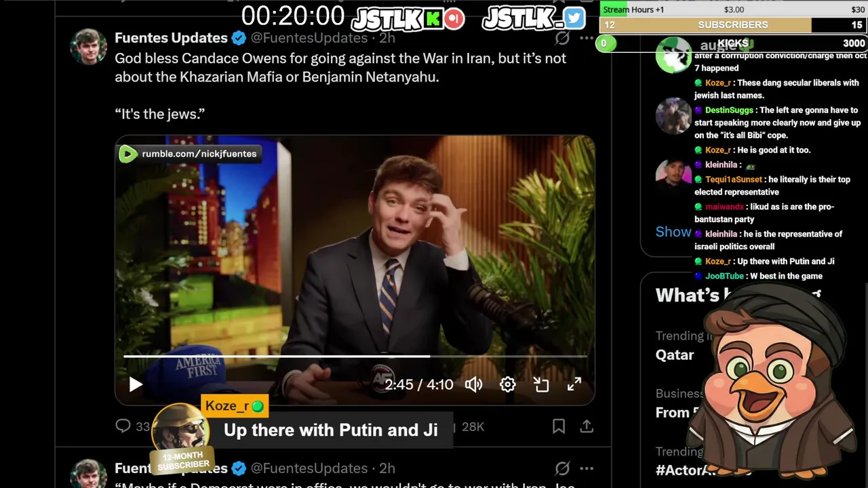The width and height of the screenshot is (868, 488).
Task: Open the reply icon under first tweet
Action: tap(123, 426)
